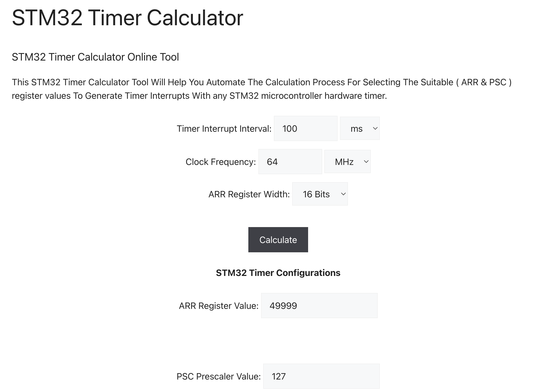Click the chevron arrow beside 16 Bits
Screen dimensions: 536x392
343,194
